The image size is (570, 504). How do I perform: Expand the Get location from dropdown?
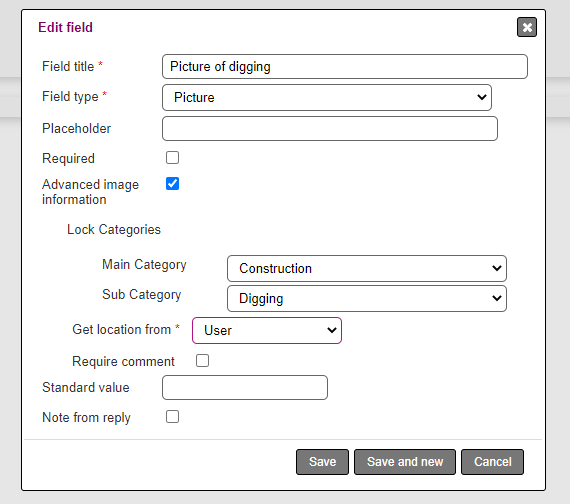267,331
